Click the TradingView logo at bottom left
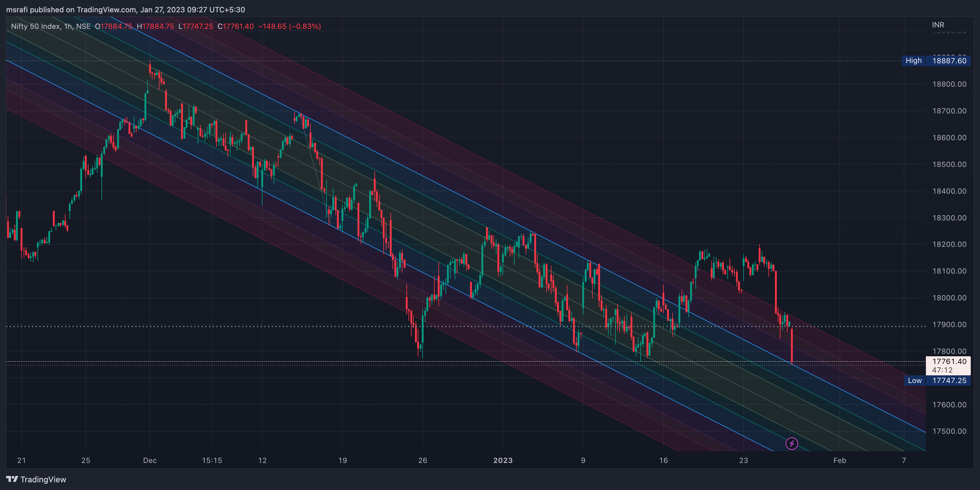The image size is (980, 490). (x=36, y=479)
